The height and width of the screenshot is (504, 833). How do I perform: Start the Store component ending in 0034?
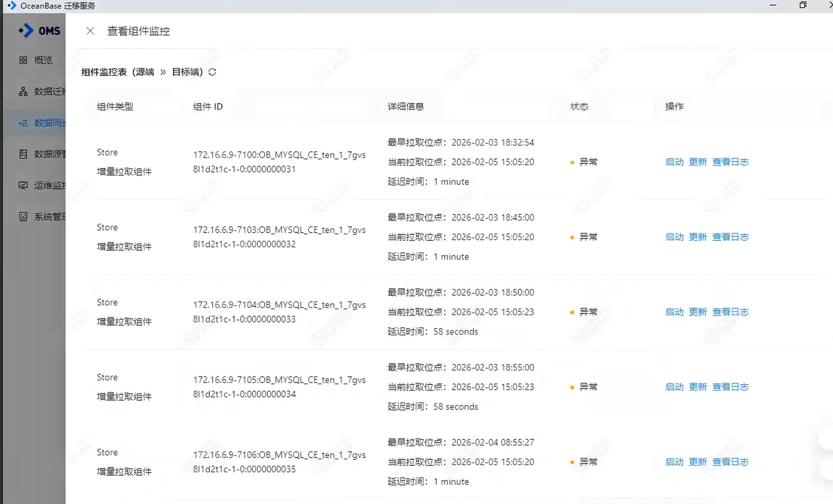coord(674,387)
